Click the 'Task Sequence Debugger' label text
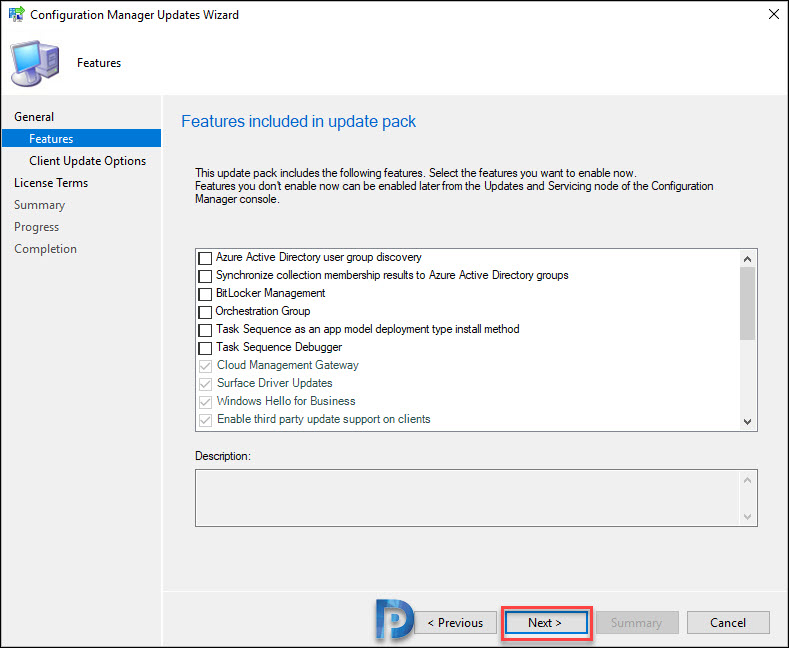The height and width of the screenshot is (648, 789). point(279,347)
